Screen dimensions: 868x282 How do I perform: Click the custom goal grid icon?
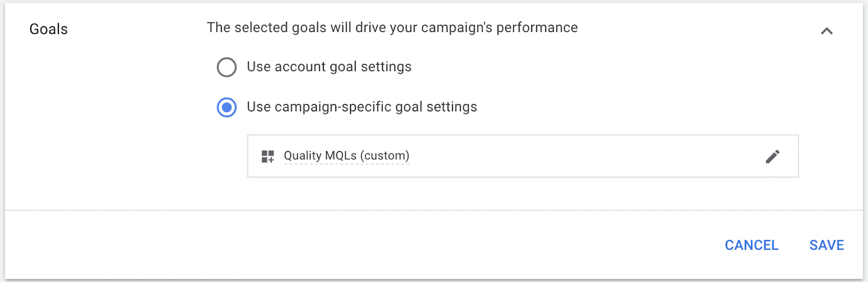(x=267, y=156)
